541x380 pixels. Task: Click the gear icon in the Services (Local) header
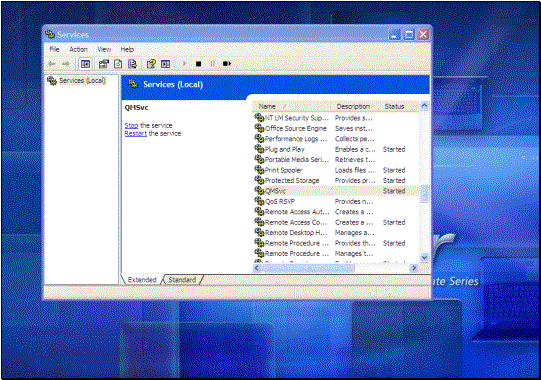pyautogui.click(x=133, y=84)
